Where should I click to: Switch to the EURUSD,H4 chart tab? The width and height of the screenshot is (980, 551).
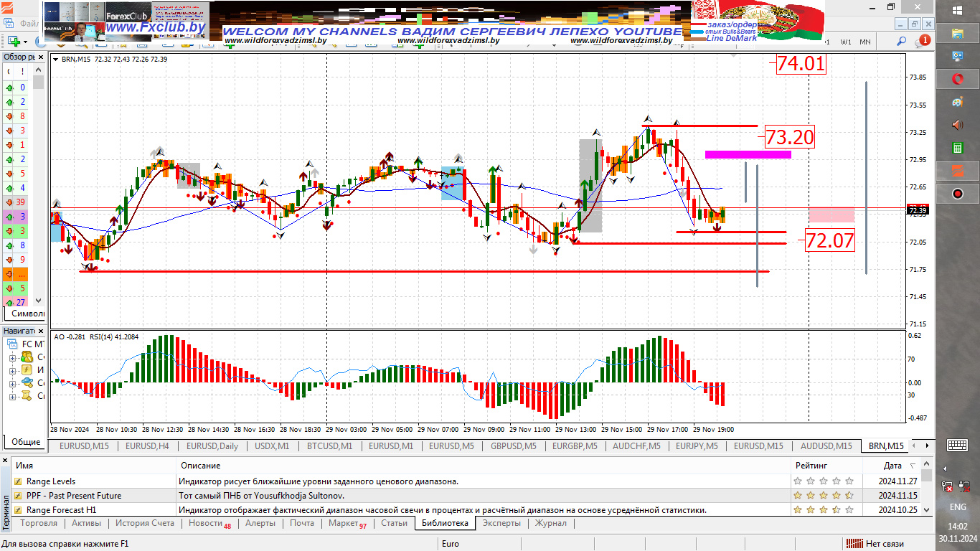coord(147,446)
